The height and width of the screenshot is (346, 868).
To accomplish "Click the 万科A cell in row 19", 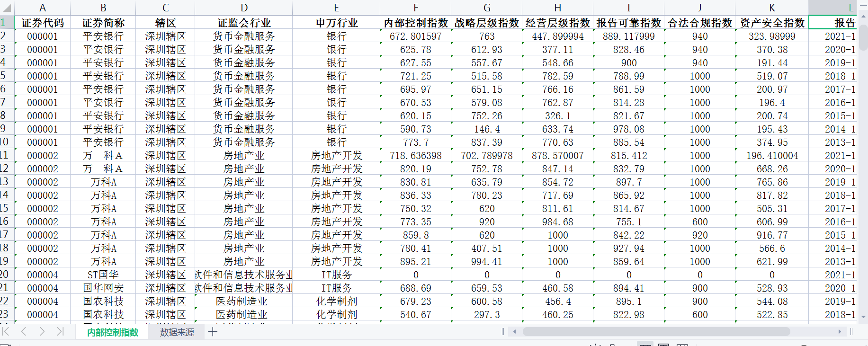I will tap(103, 261).
